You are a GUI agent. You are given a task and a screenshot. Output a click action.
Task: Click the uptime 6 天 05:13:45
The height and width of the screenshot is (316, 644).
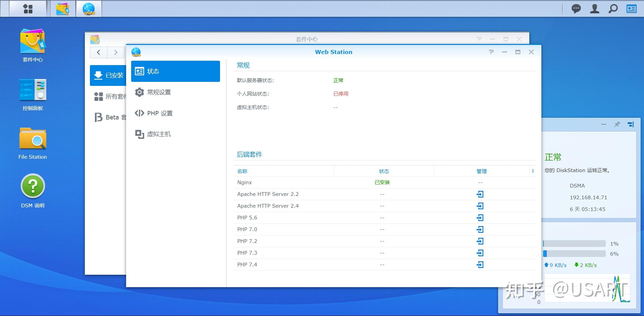click(587, 209)
